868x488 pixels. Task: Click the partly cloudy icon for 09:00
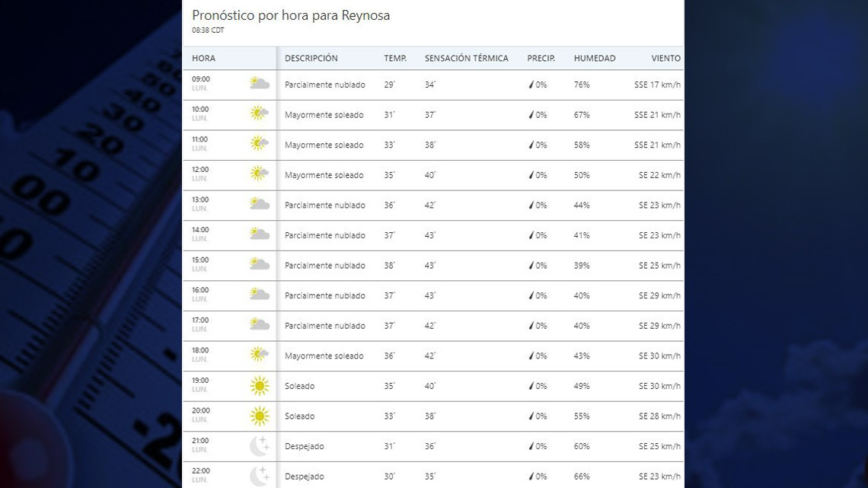tap(260, 84)
